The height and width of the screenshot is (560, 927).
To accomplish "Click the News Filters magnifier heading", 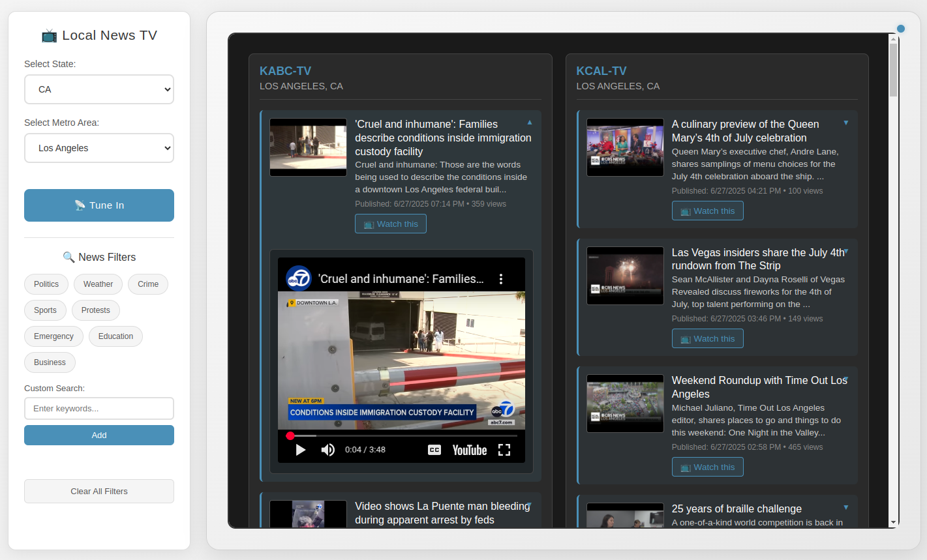I will (x=99, y=257).
